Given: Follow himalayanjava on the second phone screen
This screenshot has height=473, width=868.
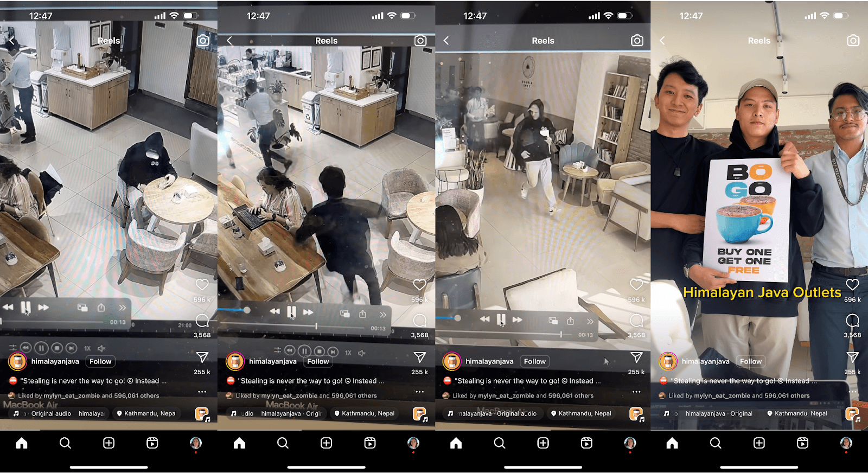Looking at the screenshot, I should point(318,361).
